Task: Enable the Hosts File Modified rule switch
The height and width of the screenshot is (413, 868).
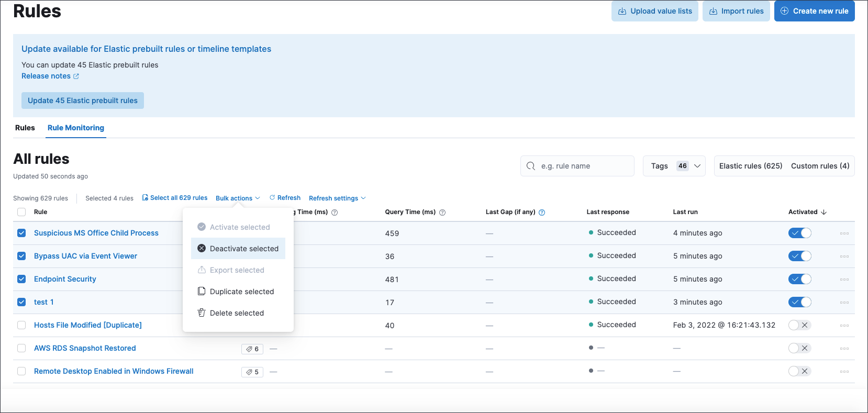Action: [799, 325]
